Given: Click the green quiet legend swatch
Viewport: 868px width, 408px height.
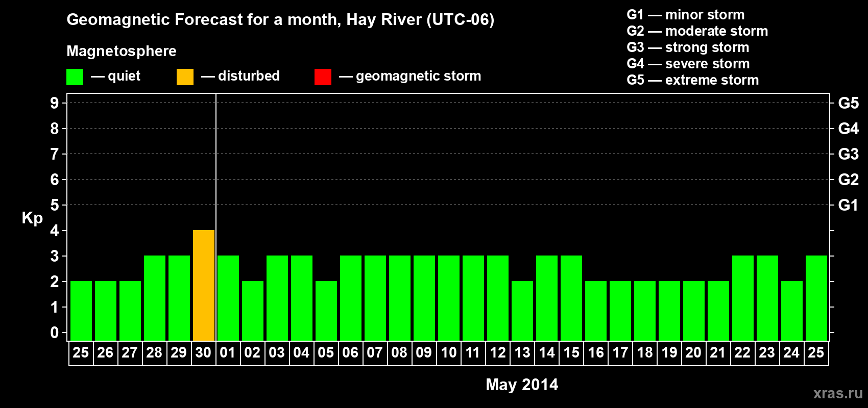Looking at the screenshot, I should (x=75, y=77).
